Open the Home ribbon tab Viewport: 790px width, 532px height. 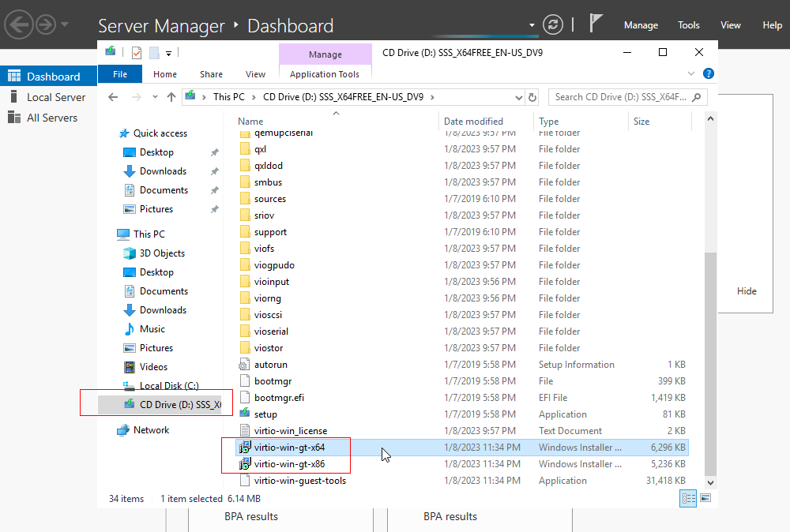(165, 74)
